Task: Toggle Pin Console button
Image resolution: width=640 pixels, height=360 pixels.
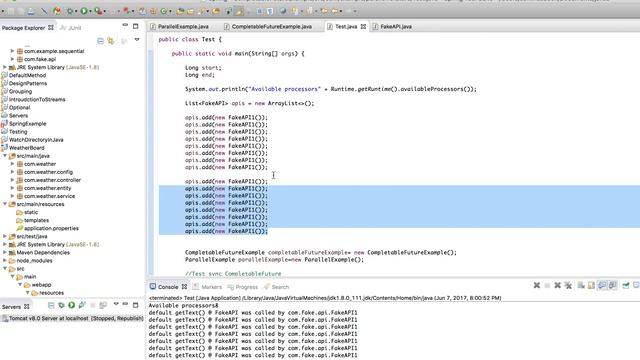Action: tap(626, 285)
